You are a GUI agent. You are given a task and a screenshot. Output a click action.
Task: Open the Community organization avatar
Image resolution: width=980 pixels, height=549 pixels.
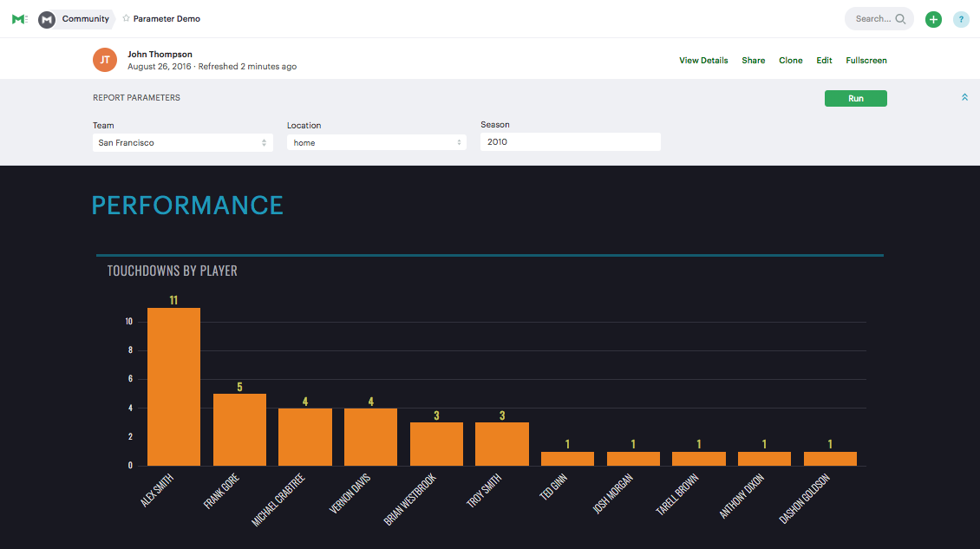point(47,19)
